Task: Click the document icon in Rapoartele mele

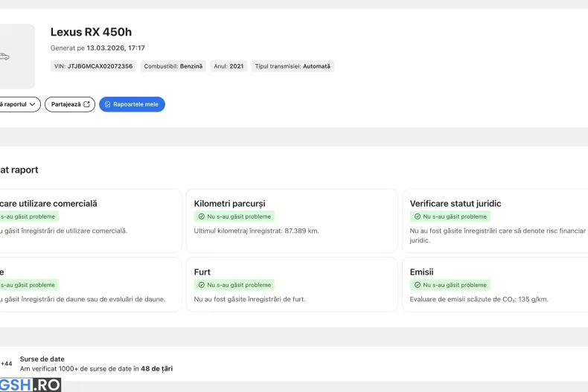Action: point(108,105)
